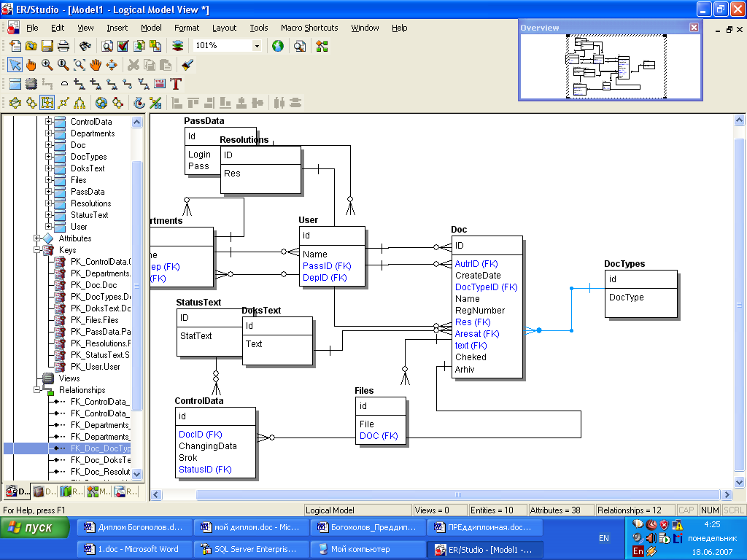Image resolution: width=747 pixels, height=560 pixels.
Task: Collapse the Relationships tree node
Action: pyautogui.click(x=36, y=389)
